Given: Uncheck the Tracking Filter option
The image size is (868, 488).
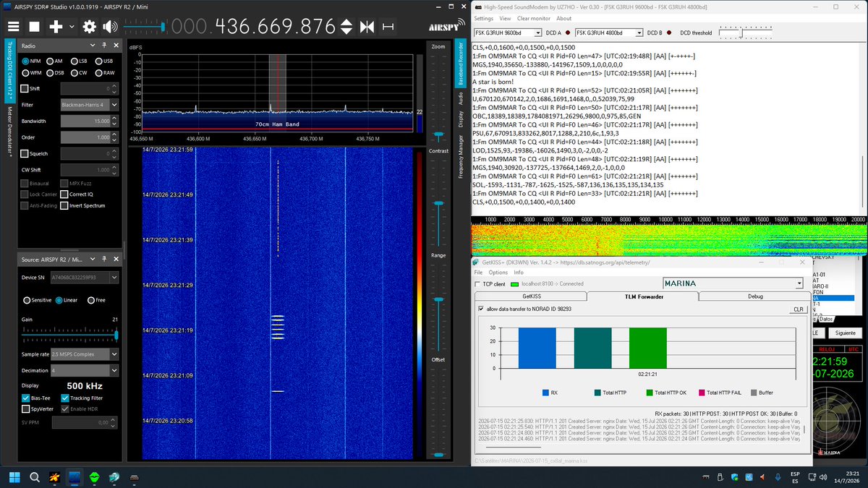Looking at the screenshot, I should point(64,398).
